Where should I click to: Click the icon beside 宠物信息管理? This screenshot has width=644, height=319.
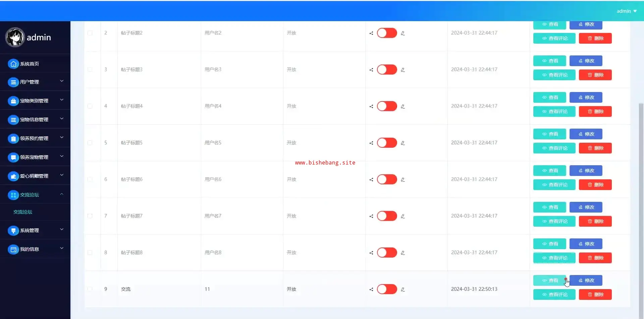[x=13, y=120]
